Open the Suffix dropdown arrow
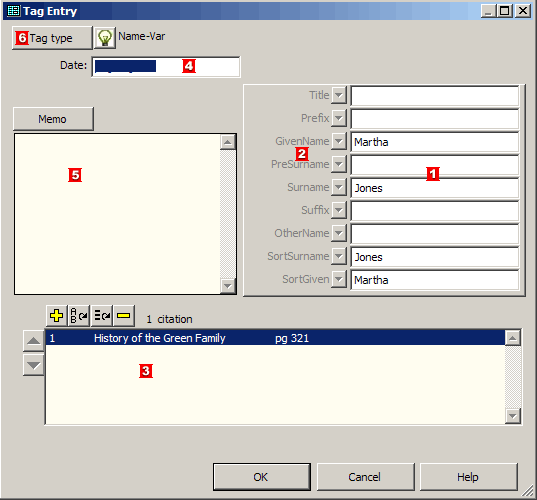The width and height of the screenshot is (537, 500). (x=339, y=210)
